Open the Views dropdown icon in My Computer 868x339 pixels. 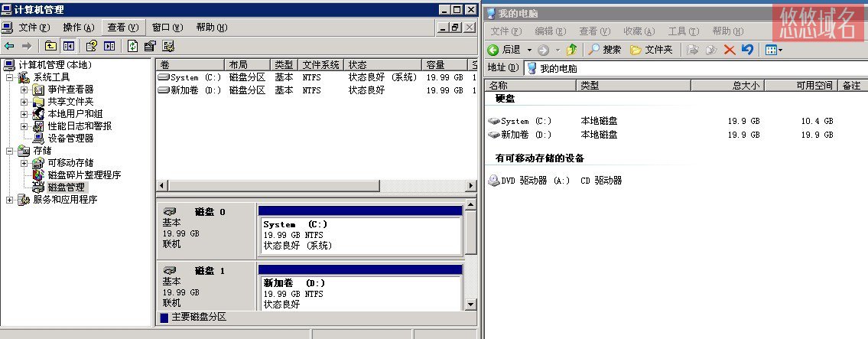(773, 50)
